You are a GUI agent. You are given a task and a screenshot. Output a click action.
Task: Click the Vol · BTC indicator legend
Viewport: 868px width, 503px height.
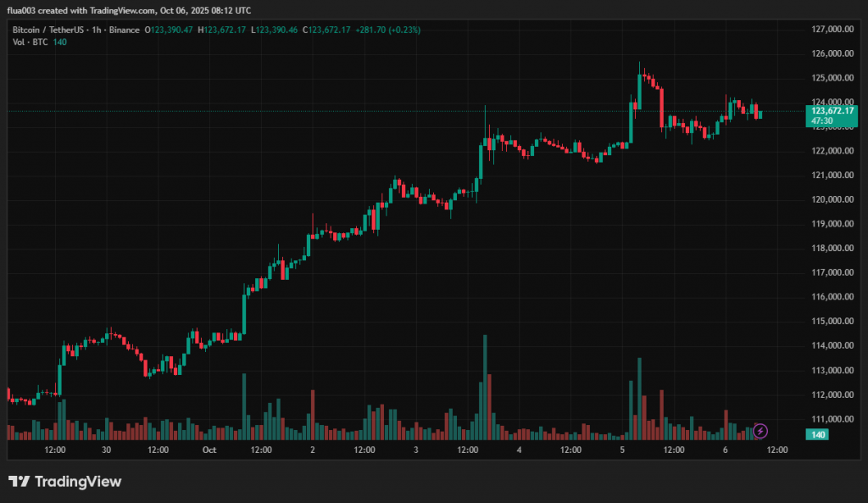point(30,42)
